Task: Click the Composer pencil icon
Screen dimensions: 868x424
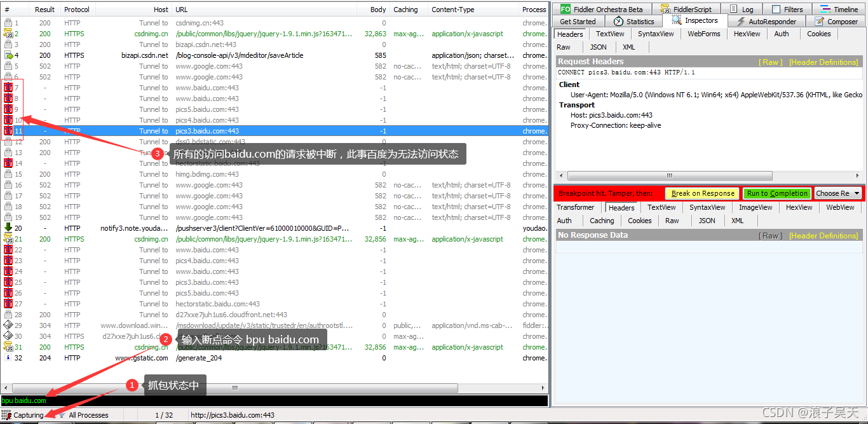Action: [818, 22]
